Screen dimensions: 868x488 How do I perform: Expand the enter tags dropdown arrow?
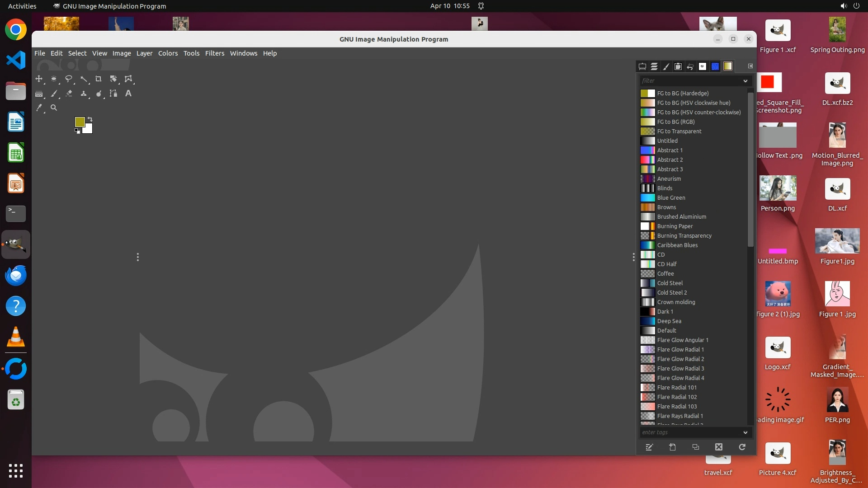tap(745, 432)
